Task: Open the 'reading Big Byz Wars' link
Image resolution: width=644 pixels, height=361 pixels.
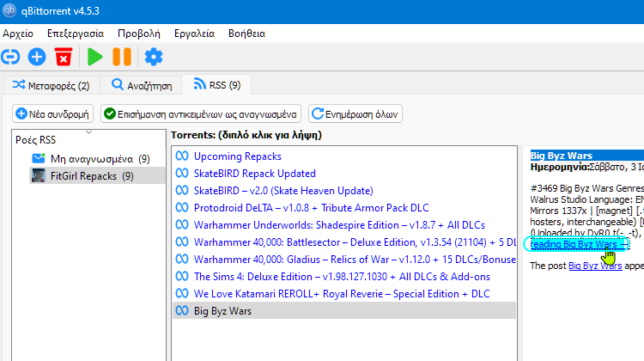Action: point(579,244)
